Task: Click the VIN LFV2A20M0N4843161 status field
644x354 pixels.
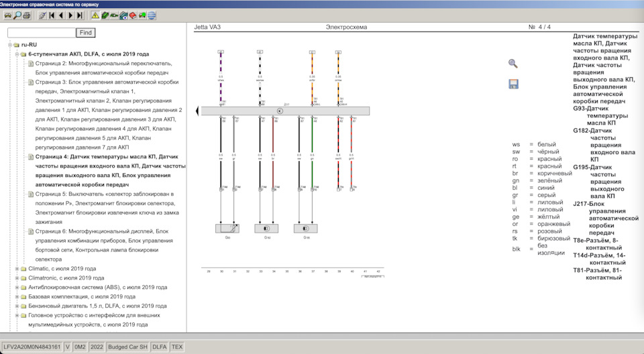Action: tap(32, 347)
